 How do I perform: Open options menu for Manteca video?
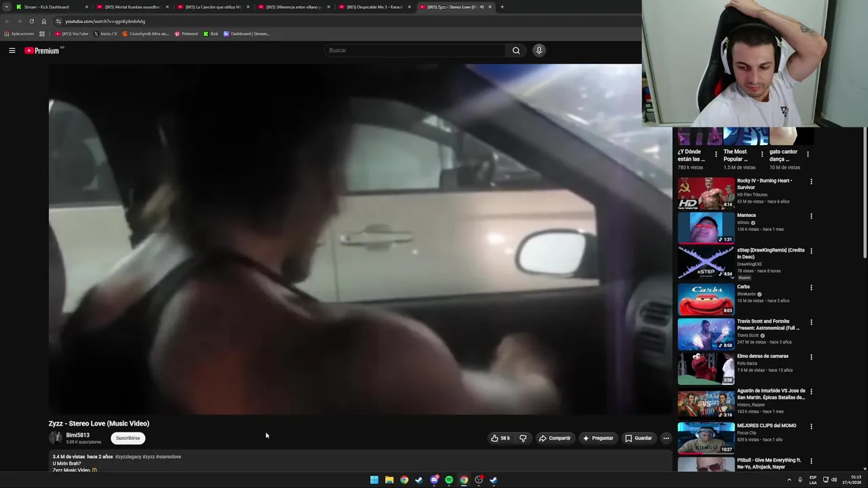pos(811,216)
